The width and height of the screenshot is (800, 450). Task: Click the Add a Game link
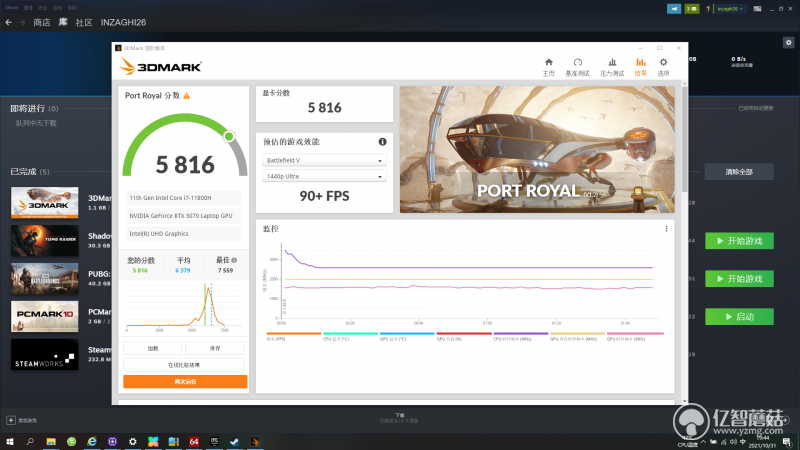[x=28, y=420]
